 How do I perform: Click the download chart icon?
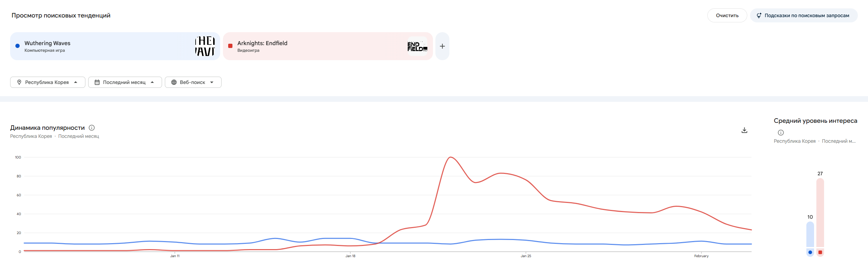[x=744, y=130]
